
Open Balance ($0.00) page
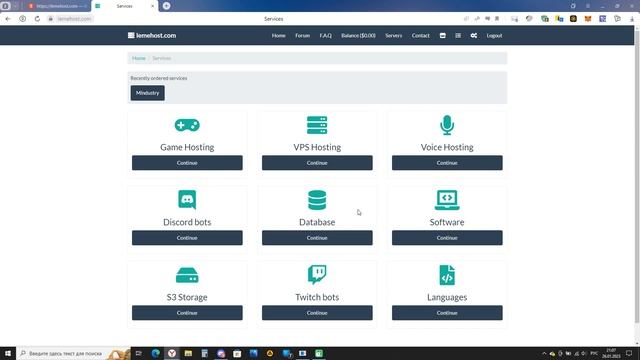[x=358, y=36]
